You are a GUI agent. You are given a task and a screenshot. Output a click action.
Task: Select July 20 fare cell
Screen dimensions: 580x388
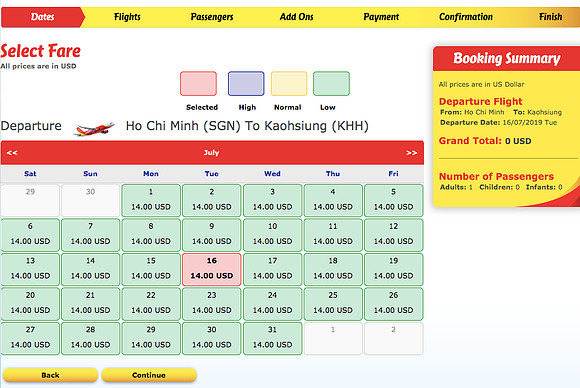point(30,304)
